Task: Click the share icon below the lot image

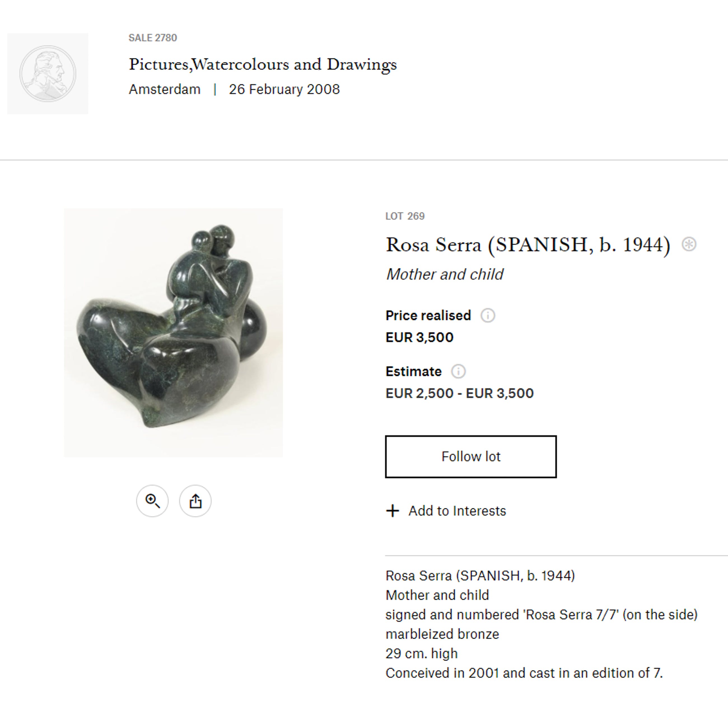Action: coord(195,501)
